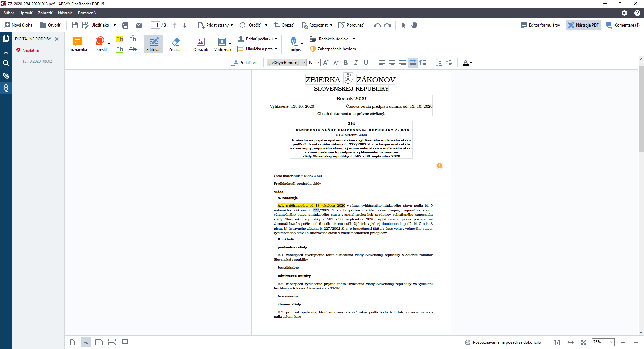Close the Digitálne podpisy panel
Viewport: 644px width, 349px height.
click(57, 39)
